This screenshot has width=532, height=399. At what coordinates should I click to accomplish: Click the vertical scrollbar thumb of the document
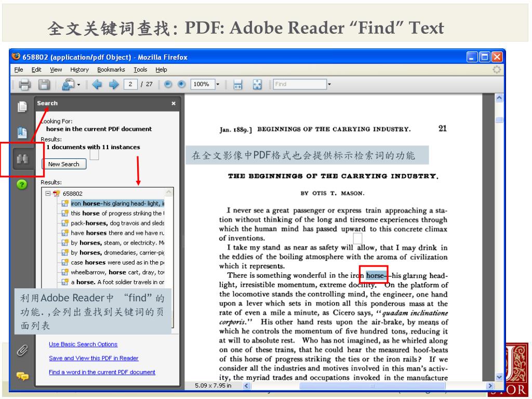[499, 120]
